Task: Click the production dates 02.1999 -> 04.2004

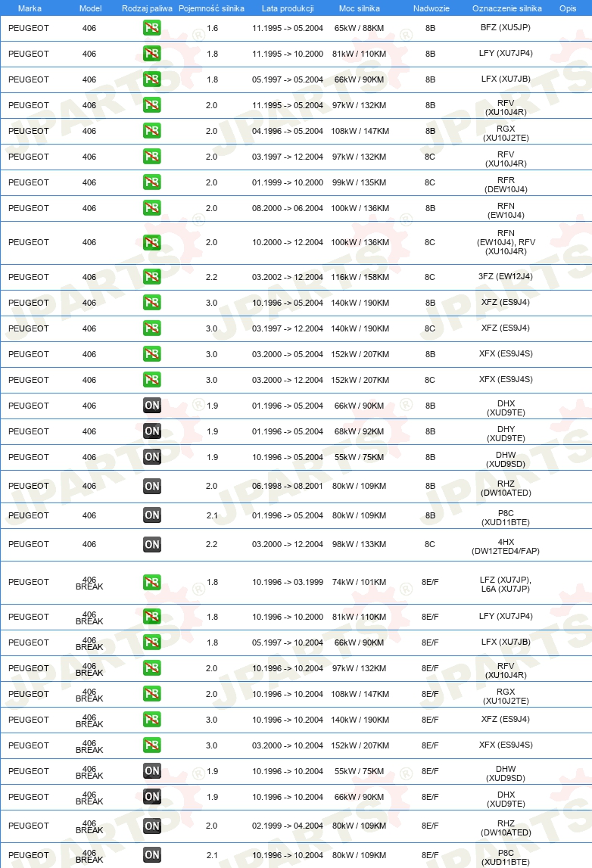Action: (288, 826)
